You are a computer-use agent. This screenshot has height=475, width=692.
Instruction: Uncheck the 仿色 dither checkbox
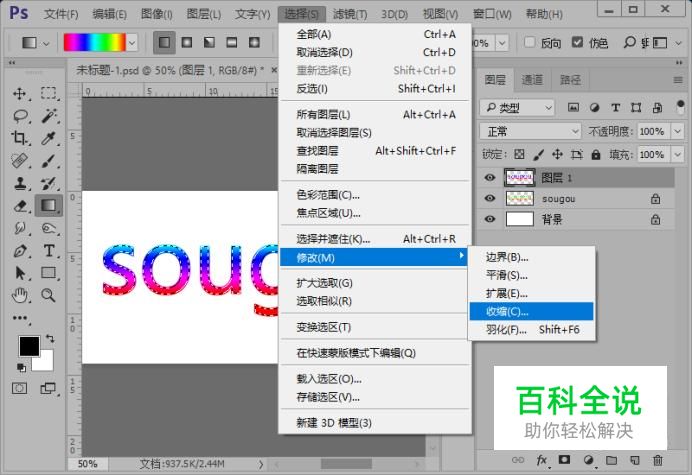[577, 42]
